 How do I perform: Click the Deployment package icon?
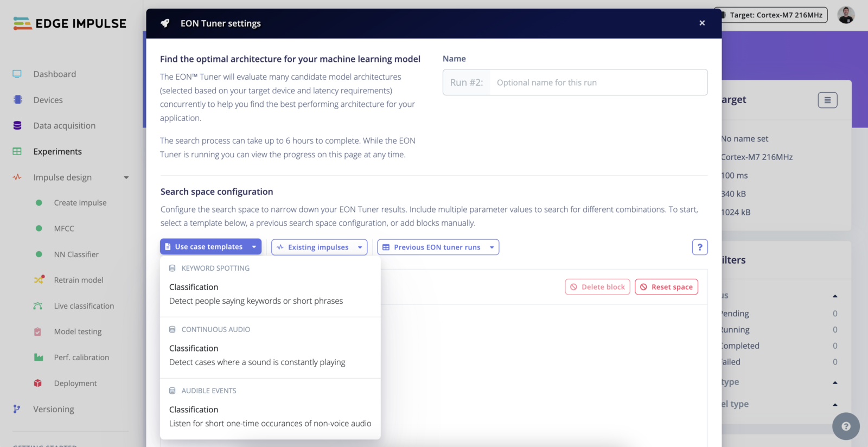tap(38, 383)
